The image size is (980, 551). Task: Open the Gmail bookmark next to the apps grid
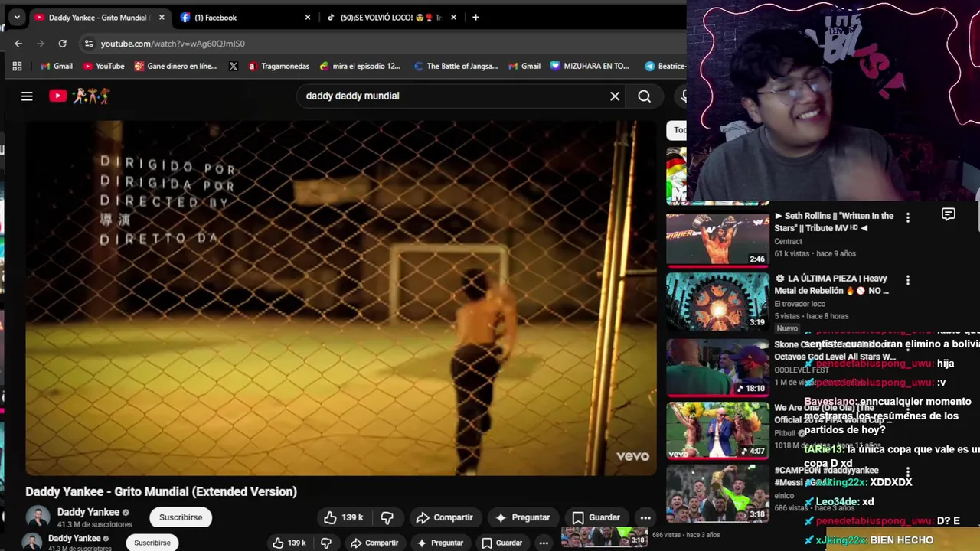[x=57, y=67]
